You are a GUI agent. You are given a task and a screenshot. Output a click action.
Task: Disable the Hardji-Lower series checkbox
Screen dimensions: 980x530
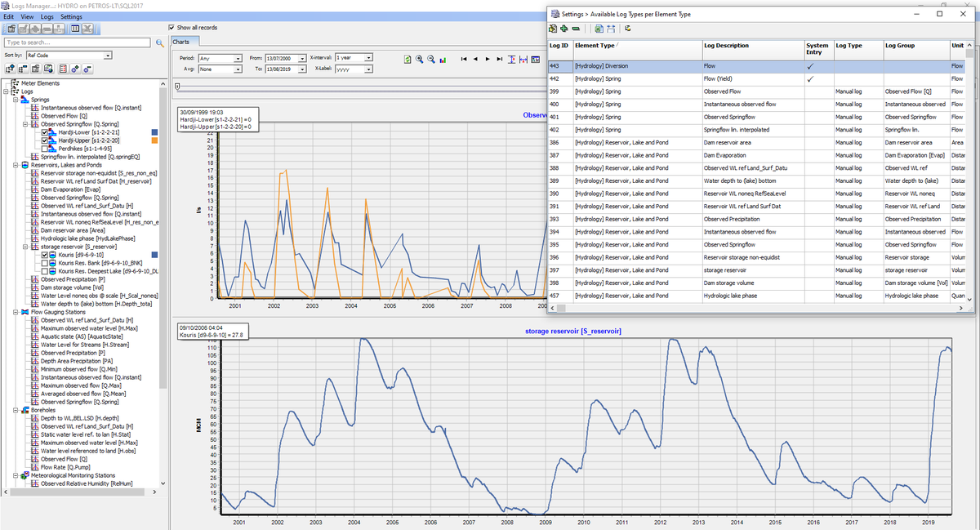[x=44, y=132]
